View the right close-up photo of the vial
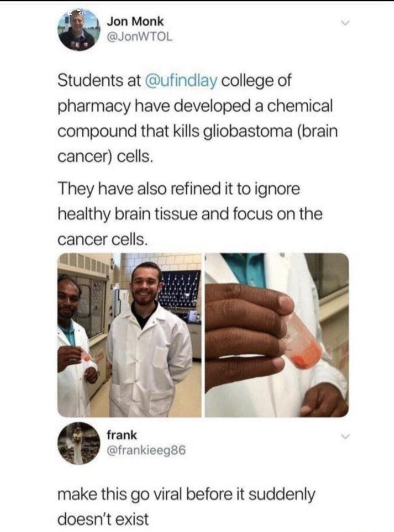This screenshot has height=532, width=394. tap(277, 335)
